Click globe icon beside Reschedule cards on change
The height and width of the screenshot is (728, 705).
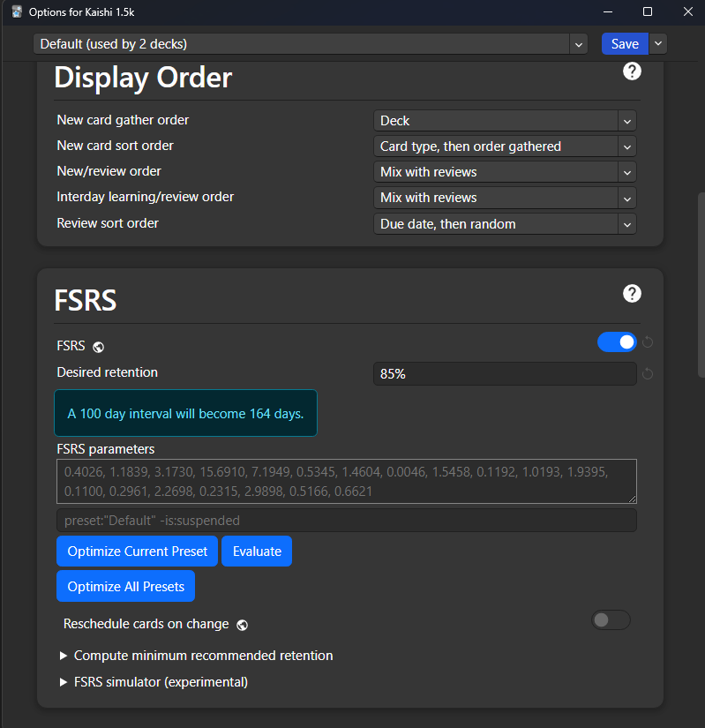243,625
